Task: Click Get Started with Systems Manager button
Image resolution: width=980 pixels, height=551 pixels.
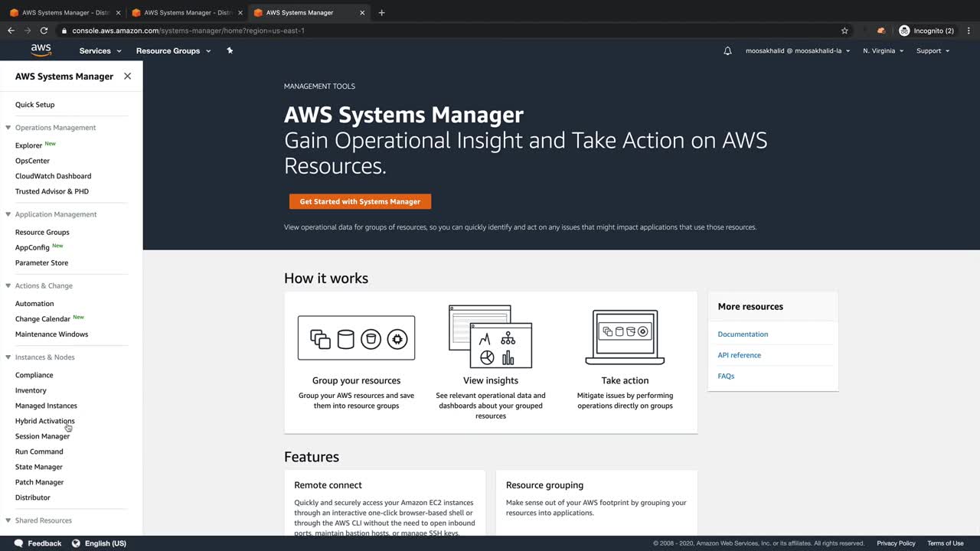Action: pyautogui.click(x=360, y=201)
